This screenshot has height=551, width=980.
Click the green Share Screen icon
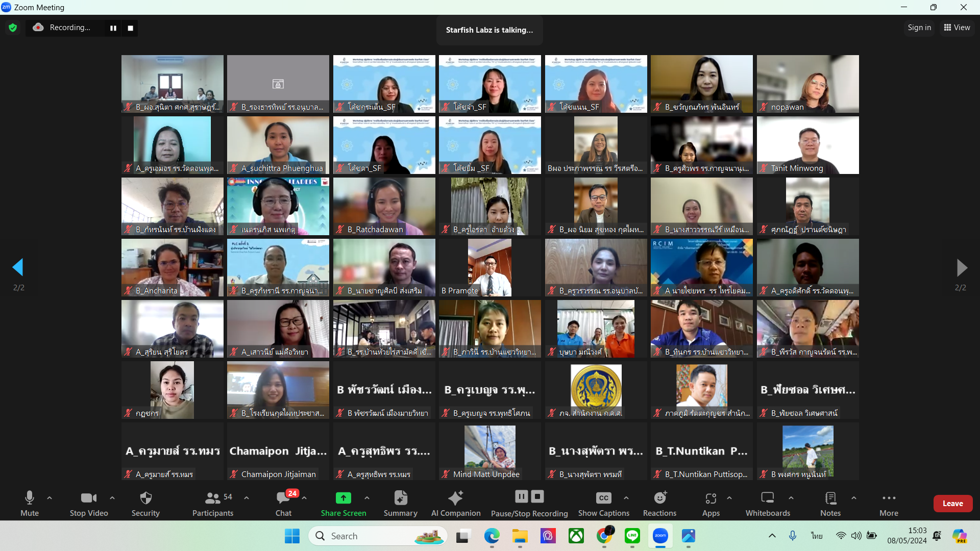coord(343,498)
